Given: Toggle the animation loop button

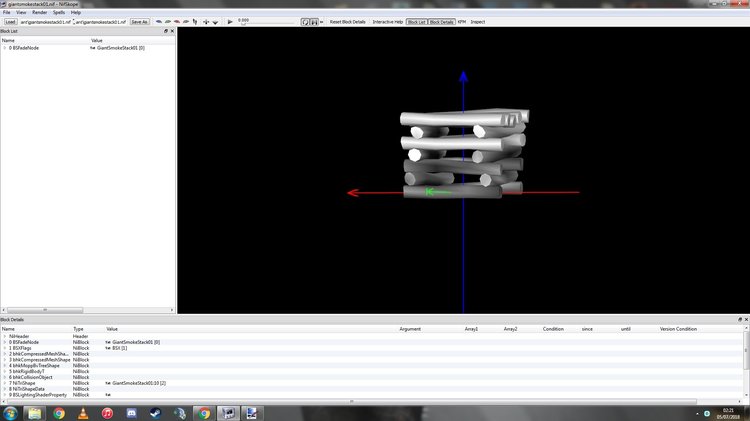Looking at the screenshot, I should tap(305, 22).
